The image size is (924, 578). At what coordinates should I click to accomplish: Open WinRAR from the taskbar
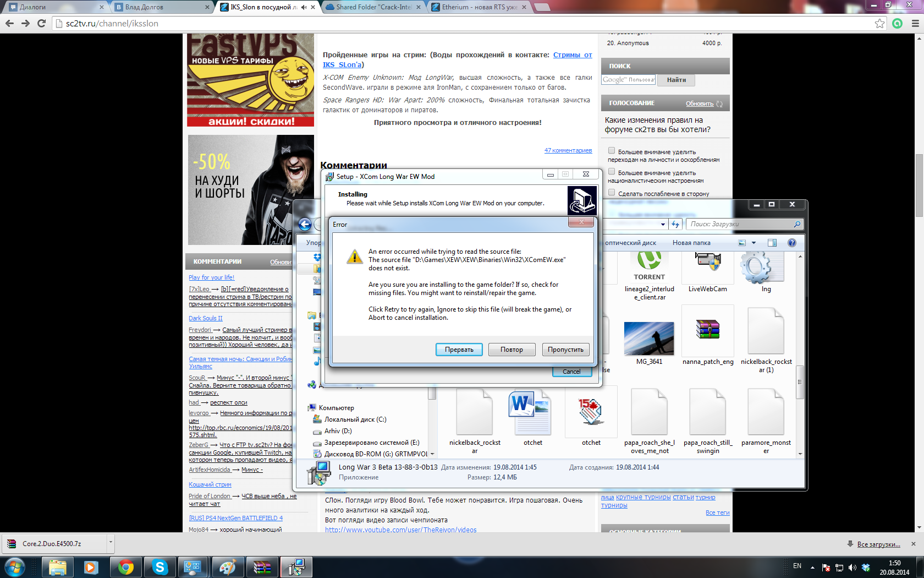click(262, 567)
